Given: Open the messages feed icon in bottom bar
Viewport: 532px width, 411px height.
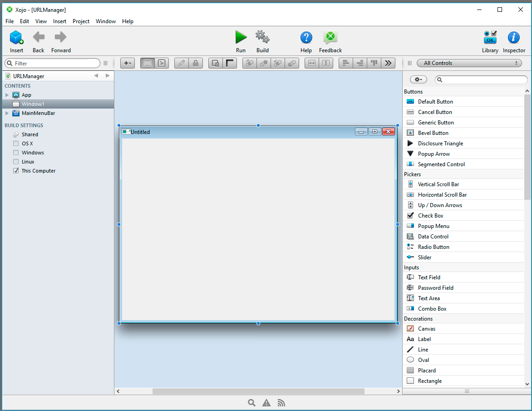Looking at the screenshot, I should click(281, 403).
